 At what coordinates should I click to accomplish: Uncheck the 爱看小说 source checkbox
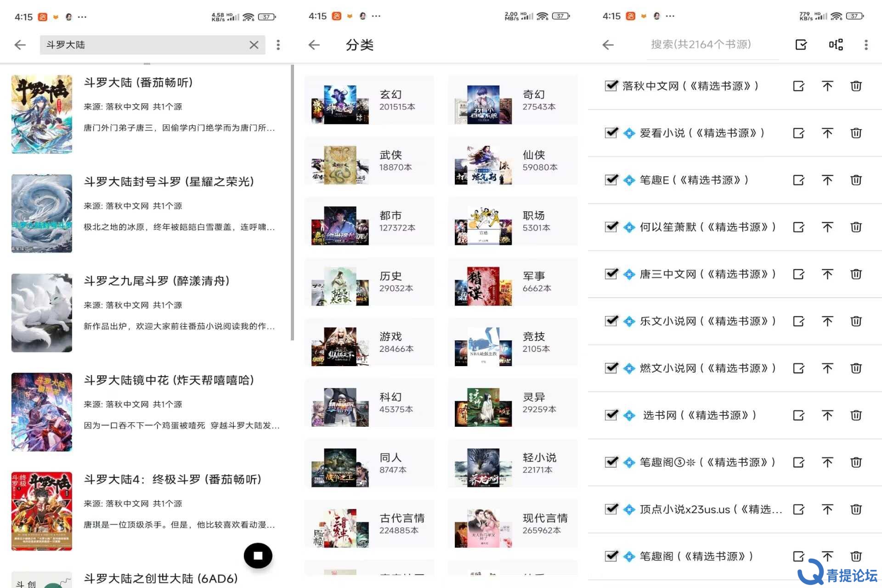coord(611,133)
